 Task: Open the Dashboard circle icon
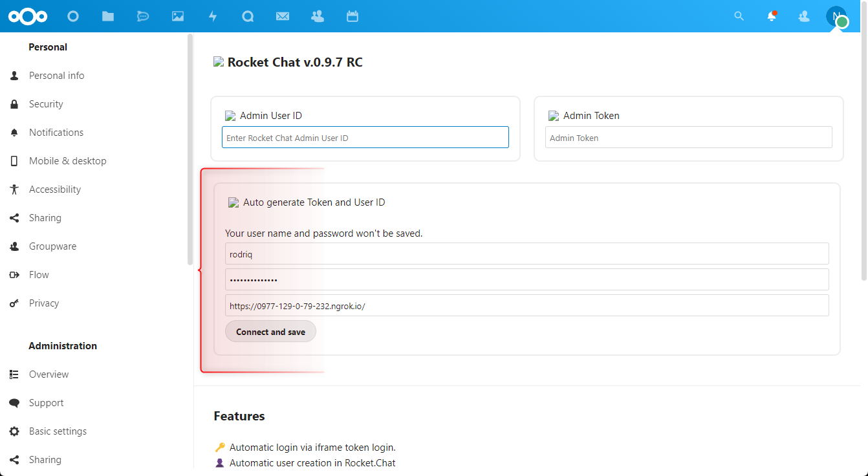[73, 16]
